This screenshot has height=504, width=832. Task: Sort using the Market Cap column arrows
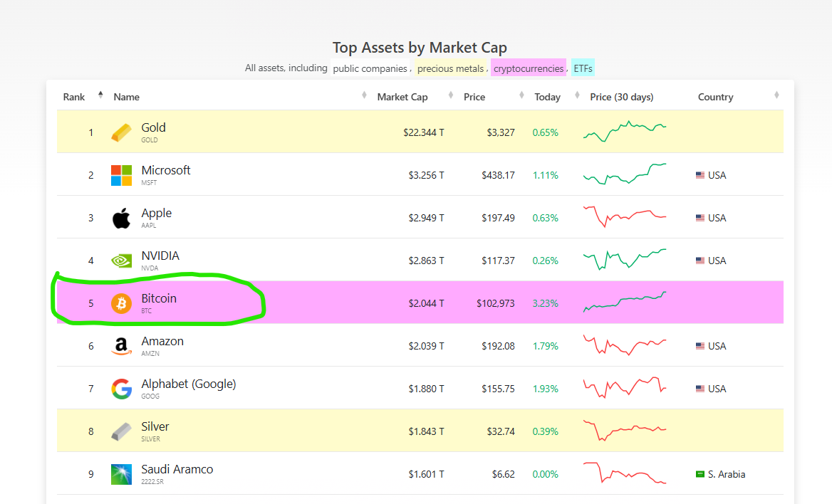tap(450, 95)
